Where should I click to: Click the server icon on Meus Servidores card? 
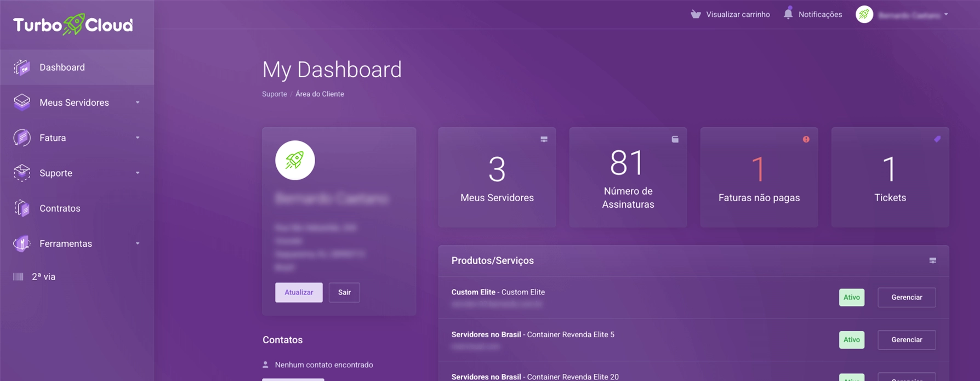[544, 139]
